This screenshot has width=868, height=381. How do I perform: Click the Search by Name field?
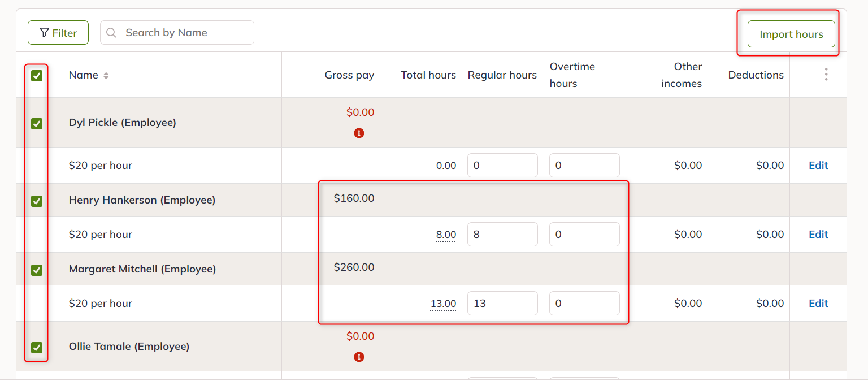pos(177,33)
